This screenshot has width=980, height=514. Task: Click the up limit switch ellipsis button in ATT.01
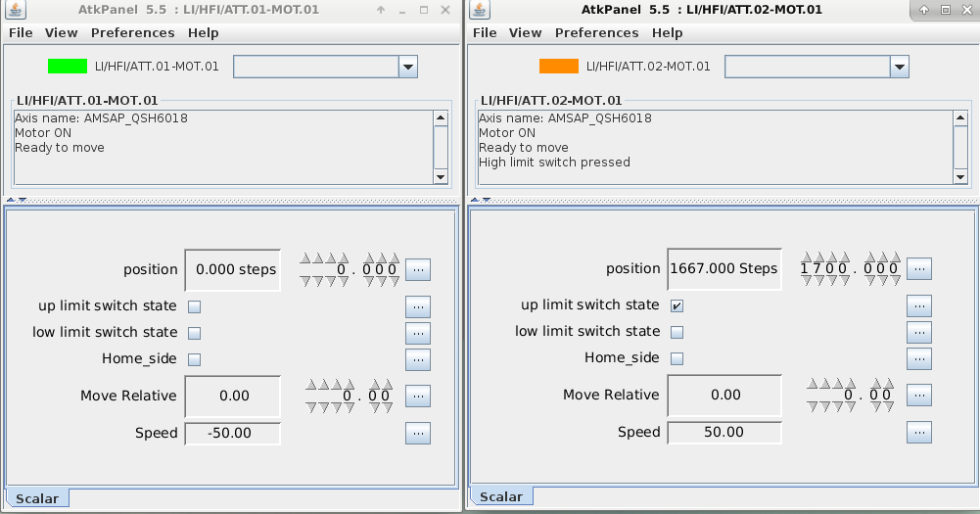pyautogui.click(x=418, y=307)
